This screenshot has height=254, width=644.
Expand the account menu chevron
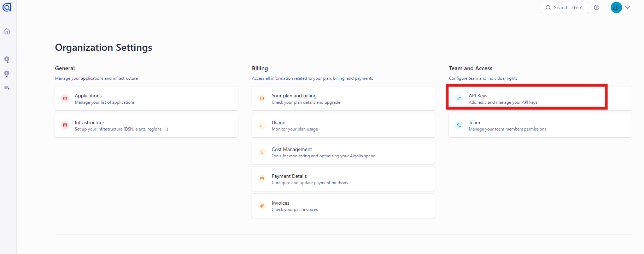(x=628, y=7)
